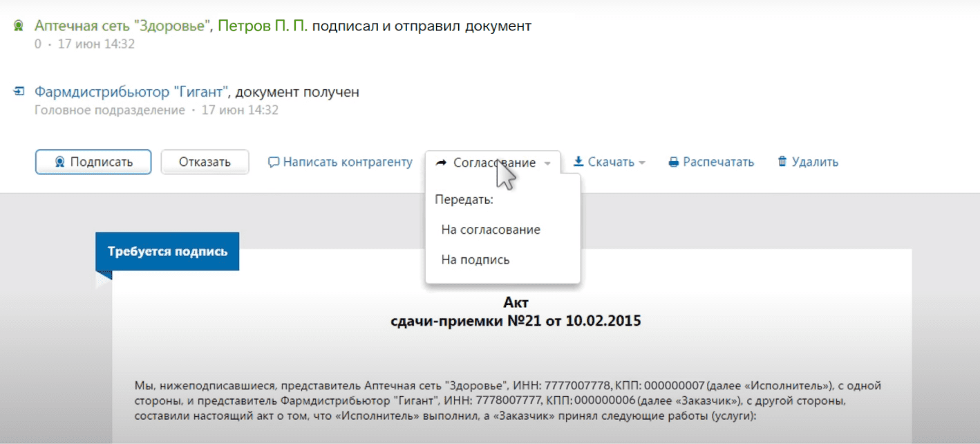
Task: Click the seal icon in Подписать button
Action: click(x=59, y=163)
